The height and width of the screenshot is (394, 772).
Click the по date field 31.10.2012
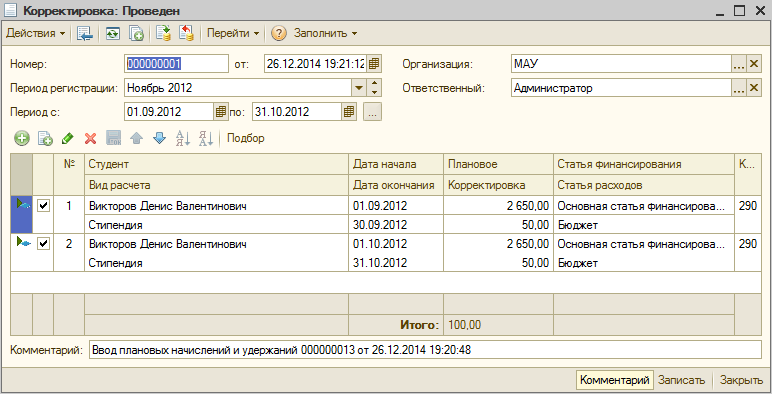click(x=297, y=112)
